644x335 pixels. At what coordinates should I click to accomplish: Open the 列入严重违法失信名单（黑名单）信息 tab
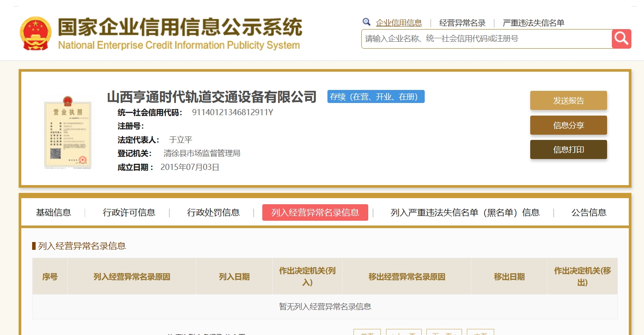click(465, 212)
